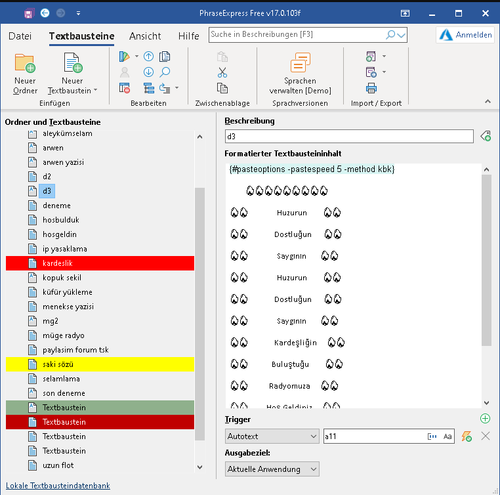Click the search magnifier in the search box
This screenshot has height=495, width=500.
point(390,35)
